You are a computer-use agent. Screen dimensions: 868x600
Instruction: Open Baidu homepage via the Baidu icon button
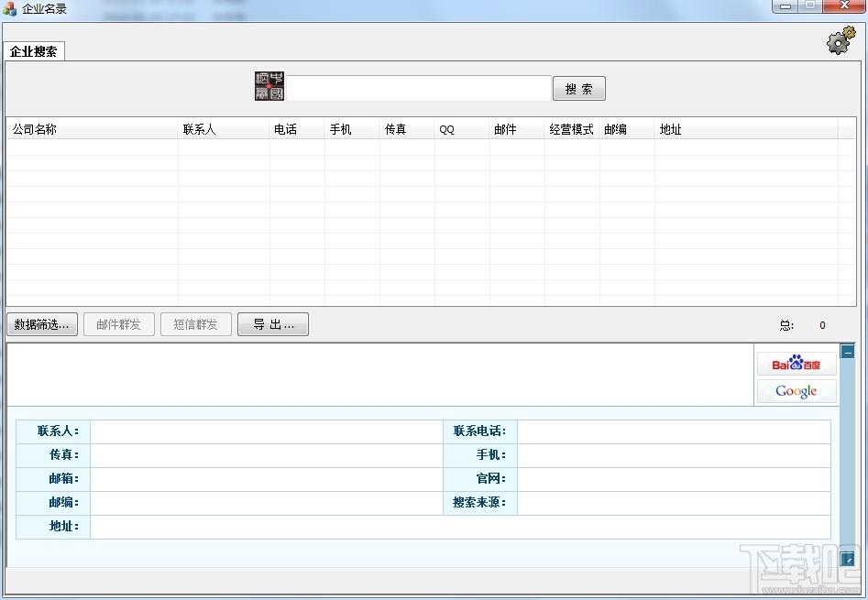(796, 362)
